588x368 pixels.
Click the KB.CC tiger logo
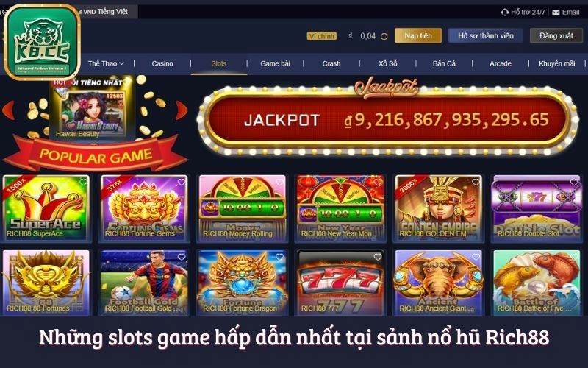(x=42, y=42)
